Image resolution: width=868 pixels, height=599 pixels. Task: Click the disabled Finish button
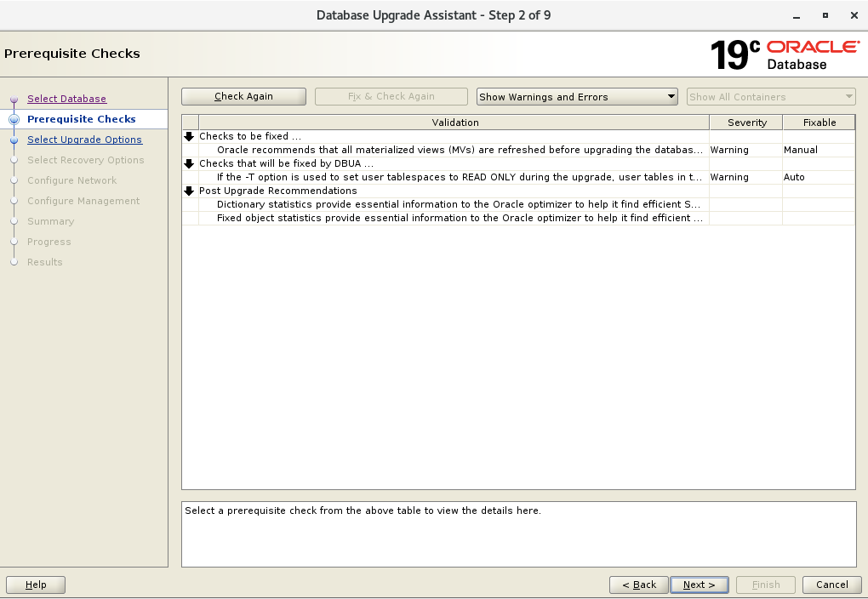[x=766, y=585]
